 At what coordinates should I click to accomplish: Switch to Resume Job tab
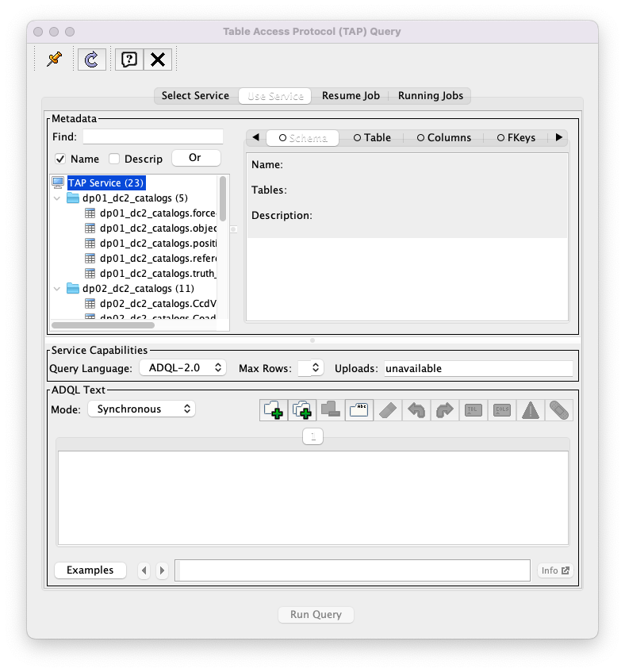point(351,95)
